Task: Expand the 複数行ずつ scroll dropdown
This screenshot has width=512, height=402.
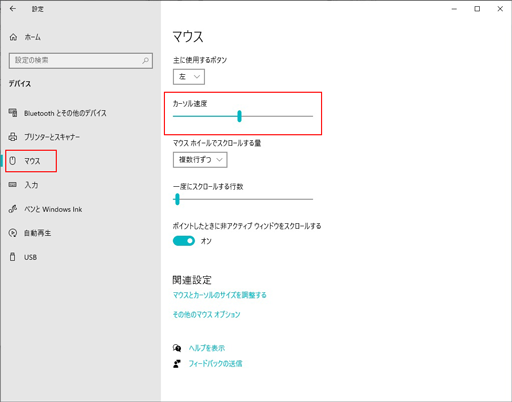Action: (x=200, y=160)
